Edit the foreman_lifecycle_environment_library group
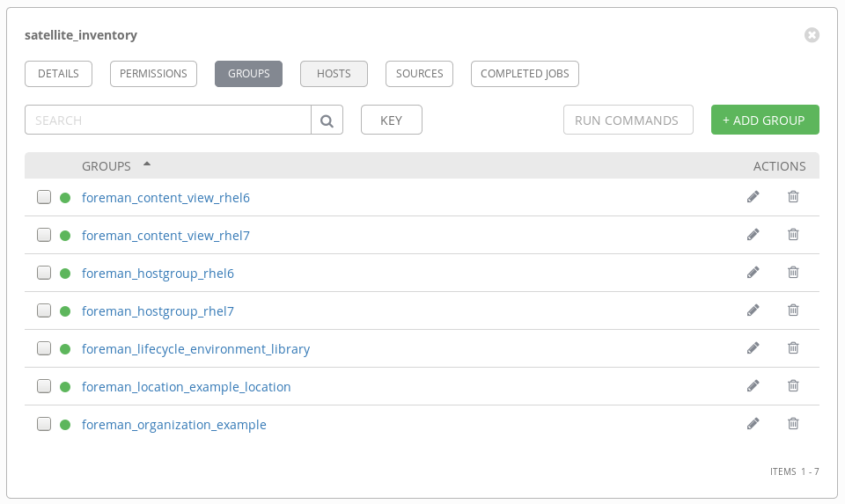 pos(753,348)
